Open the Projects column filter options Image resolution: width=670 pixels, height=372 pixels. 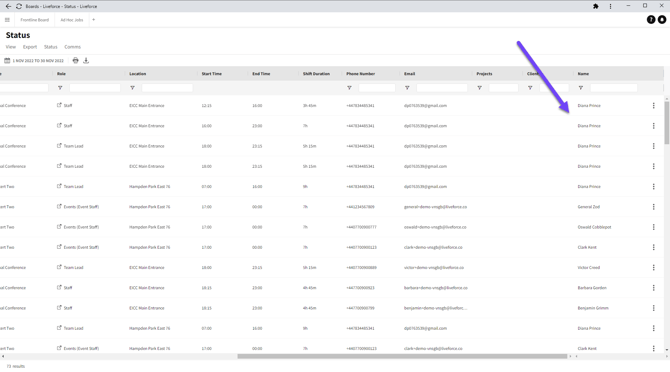pos(479,88)
